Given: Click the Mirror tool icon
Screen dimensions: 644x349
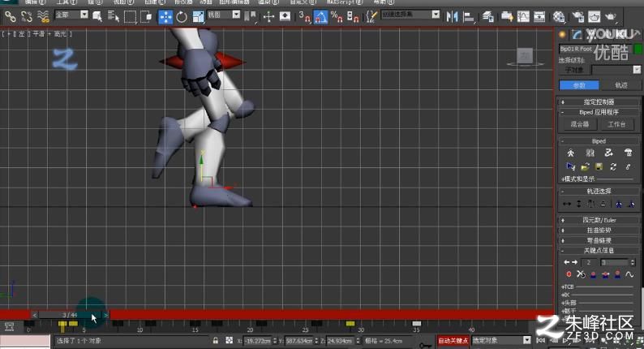Looking at the screenshot, I should pyautogui.click(x=453, y=17).
